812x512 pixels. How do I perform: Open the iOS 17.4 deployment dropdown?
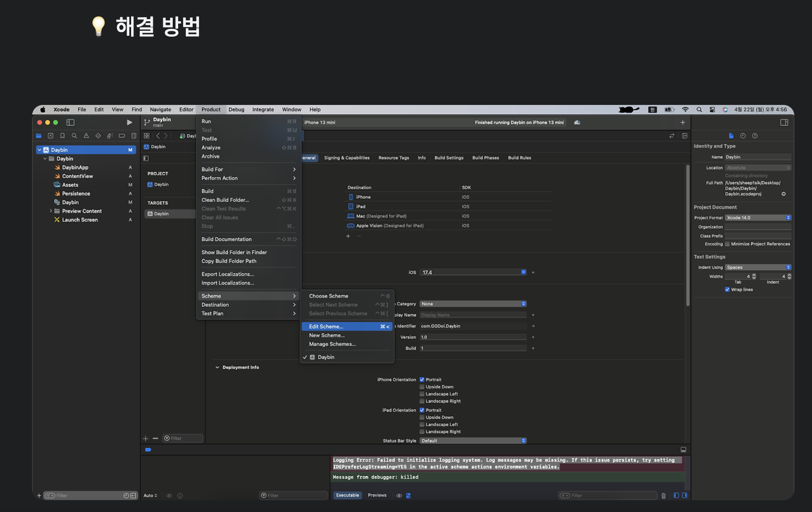(473, 272)
